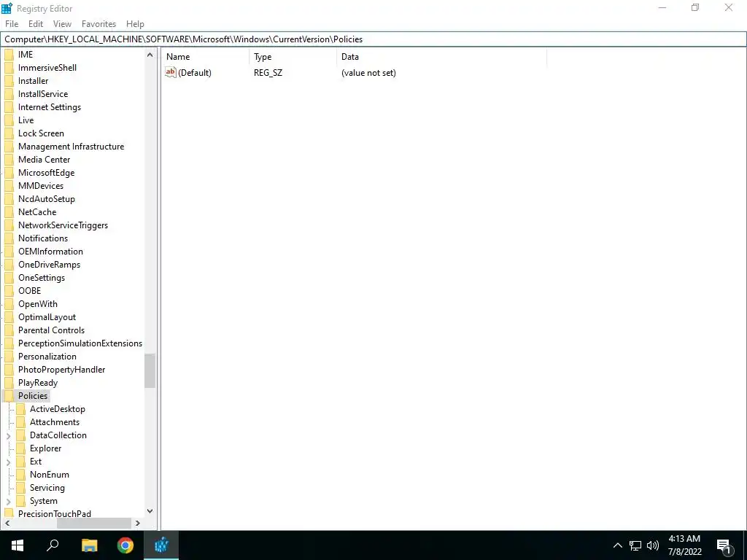Click the Registry Editor title bar icon
747x560 pixels.
pyautogui.click(x=7, y=8)
